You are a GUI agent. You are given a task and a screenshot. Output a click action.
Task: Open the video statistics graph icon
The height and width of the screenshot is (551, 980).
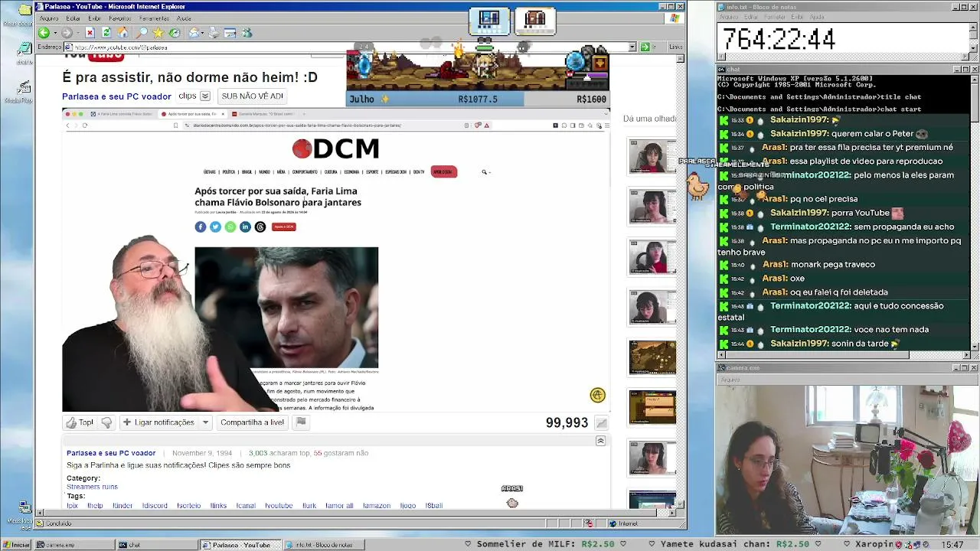click(602, 423)
